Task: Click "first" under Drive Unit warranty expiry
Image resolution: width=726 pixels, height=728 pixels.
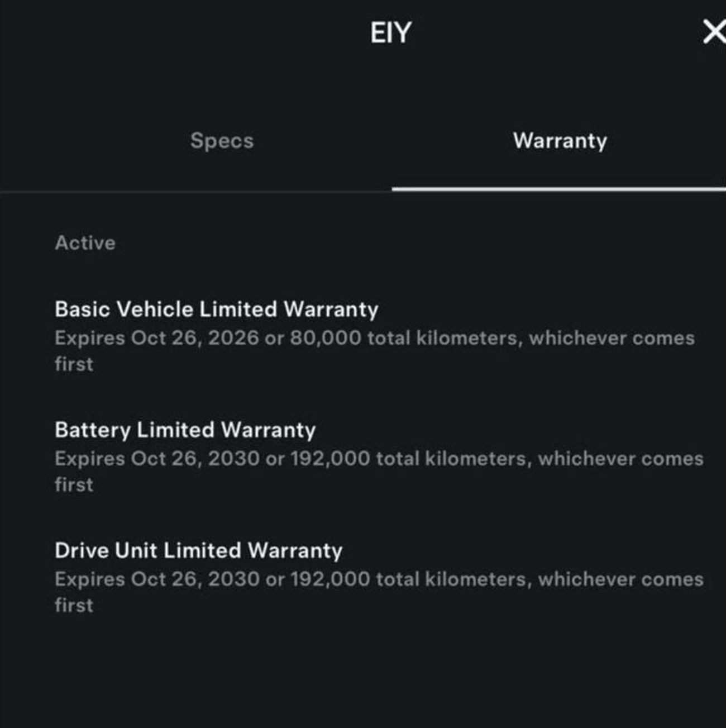Action: [x=74, y=606]
